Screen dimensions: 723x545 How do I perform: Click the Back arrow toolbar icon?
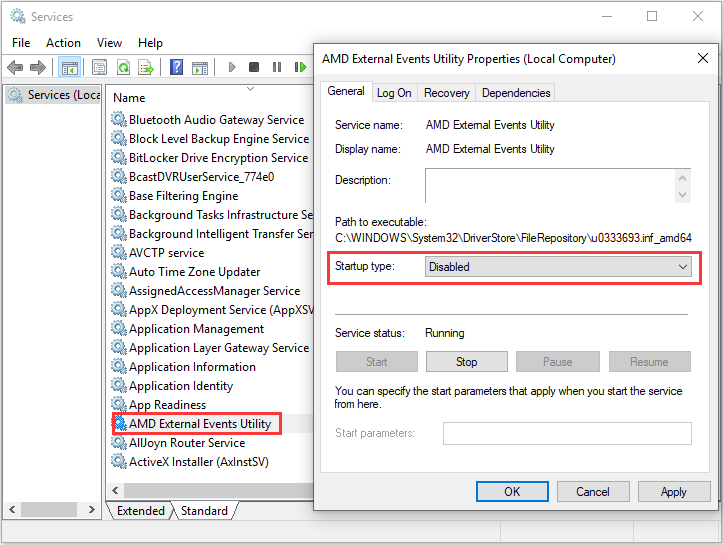(x=15, y=67)
